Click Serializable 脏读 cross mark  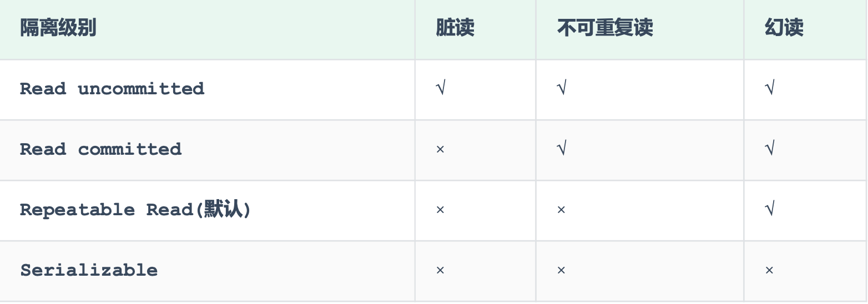click(440, 271)
